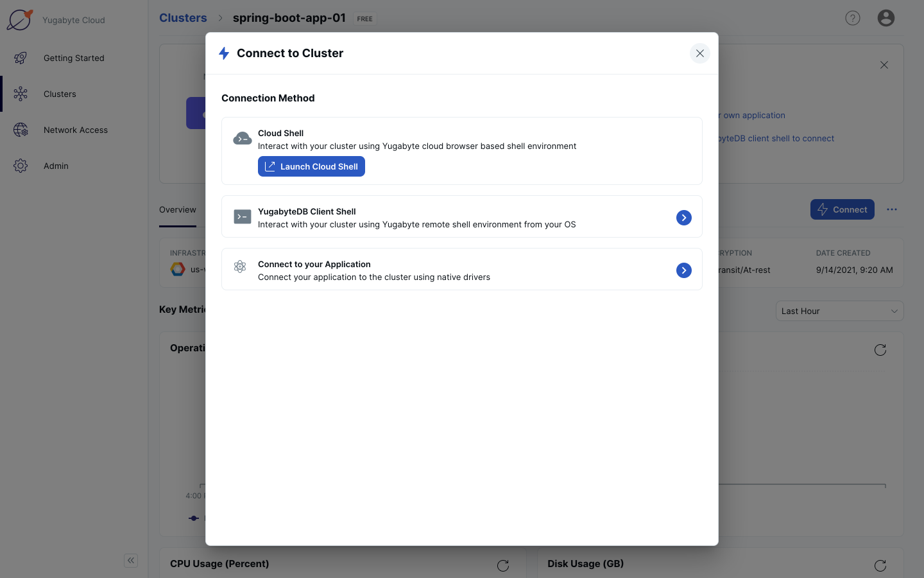Open the user account avatar
This screenshot has height=578, width=924.
[x=886, y=18]
